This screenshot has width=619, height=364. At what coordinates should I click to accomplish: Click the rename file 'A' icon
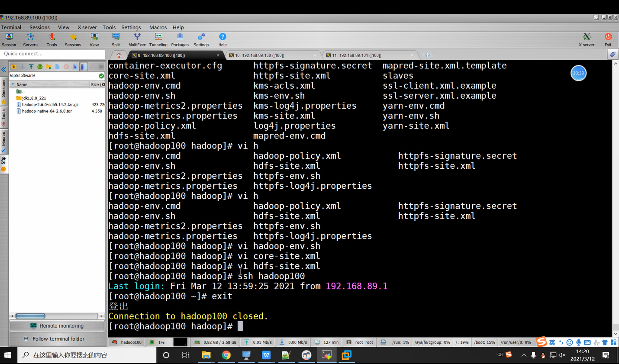click(x=75, y=67)
